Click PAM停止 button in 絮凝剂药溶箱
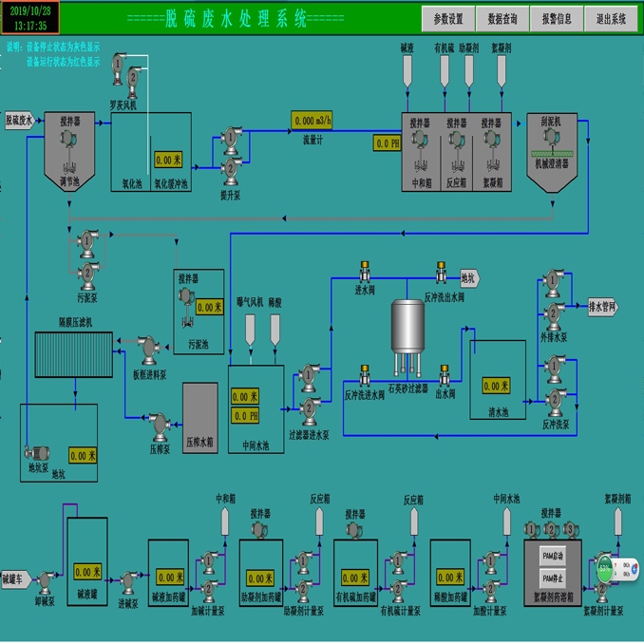Image resolution: width=644 pixels, height=644 pixels. click(x=553, y=578)
